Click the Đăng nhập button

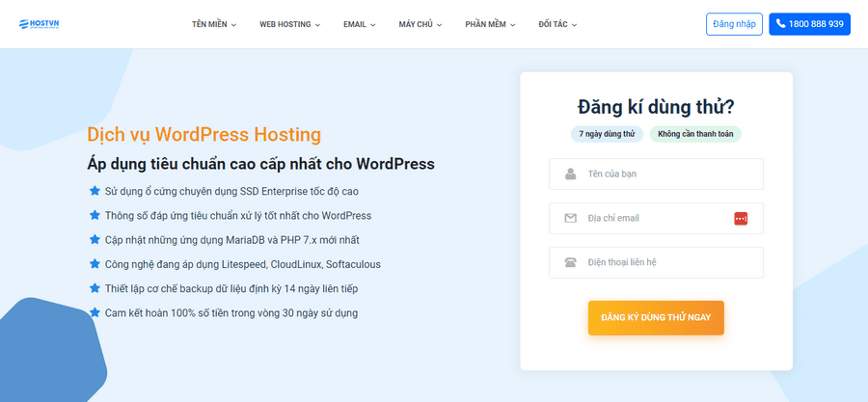(734, 24)
